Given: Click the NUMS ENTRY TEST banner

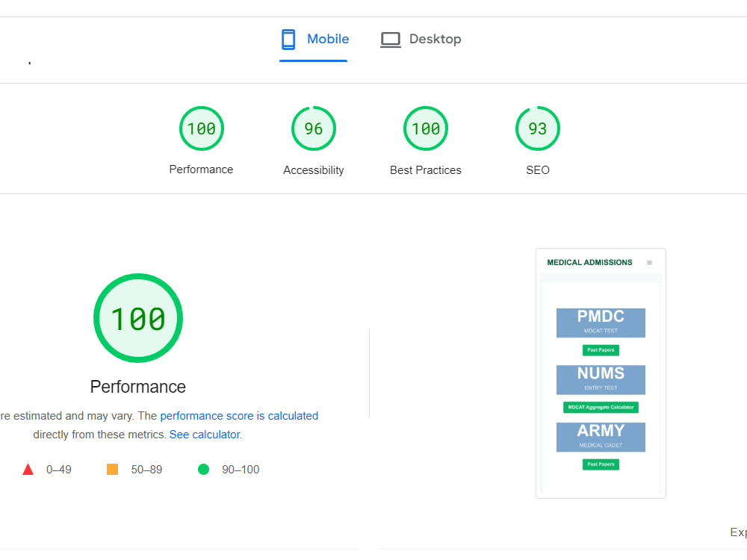Looking at the screenshot, I should tap(601, 380).
